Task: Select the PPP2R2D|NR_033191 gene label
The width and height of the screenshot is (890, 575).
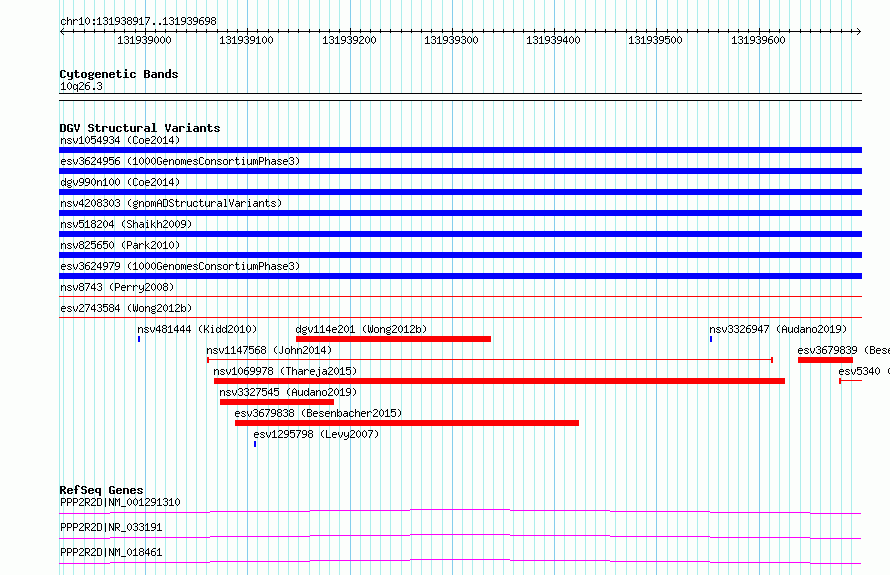Action: pyautogui.click(x=111, y=527)
